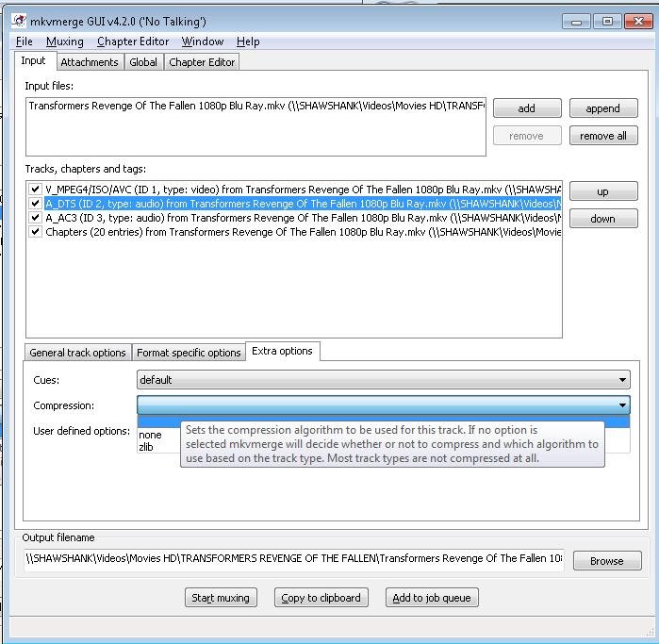
Task: Choose the blank entry in Compression list
Action: tap(384, 421)
